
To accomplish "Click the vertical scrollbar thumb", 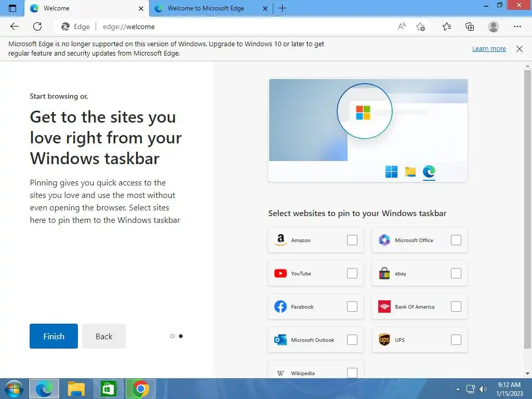I will (x=527, y=209).
